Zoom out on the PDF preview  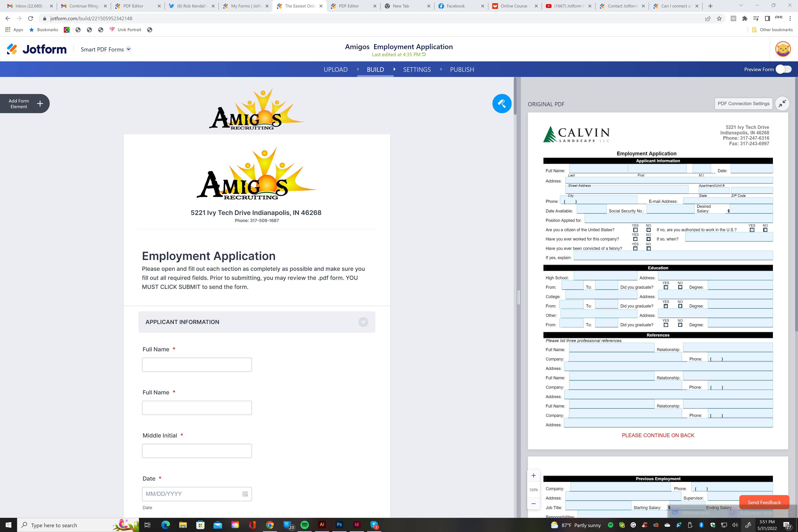(x=533, y=503)
